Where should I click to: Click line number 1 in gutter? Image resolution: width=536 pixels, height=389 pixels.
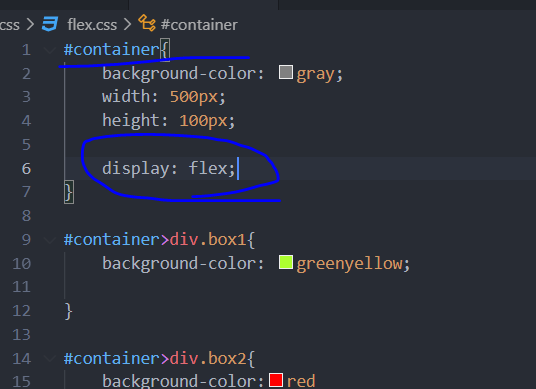tap(26, 50)
